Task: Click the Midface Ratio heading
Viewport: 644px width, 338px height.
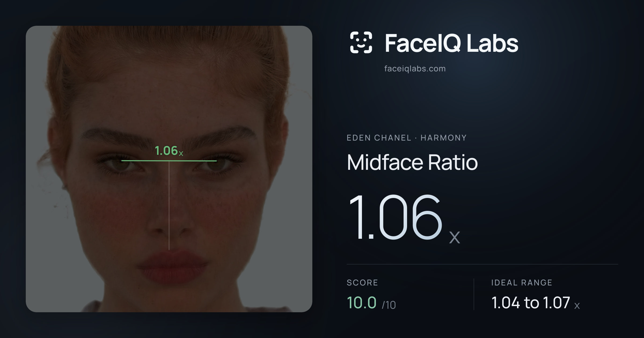Action: (x=412, y=162)
